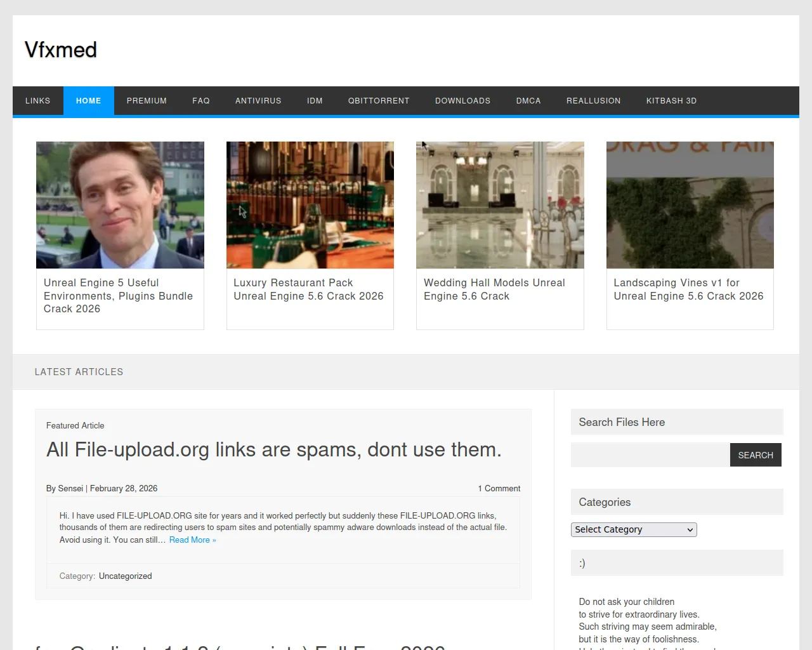Click the Luxury Restaurant Pack thumbnail
The width and height of the screenshot is (812, 650).
click(x=310, y=204)
